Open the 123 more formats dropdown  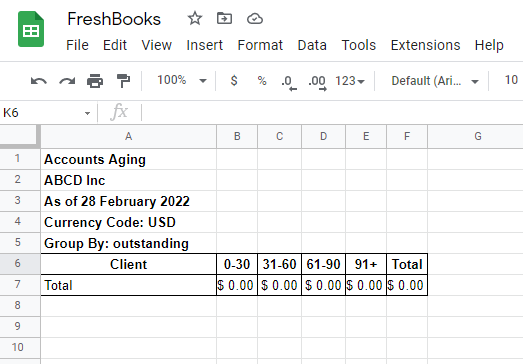[x=350, y=81]
